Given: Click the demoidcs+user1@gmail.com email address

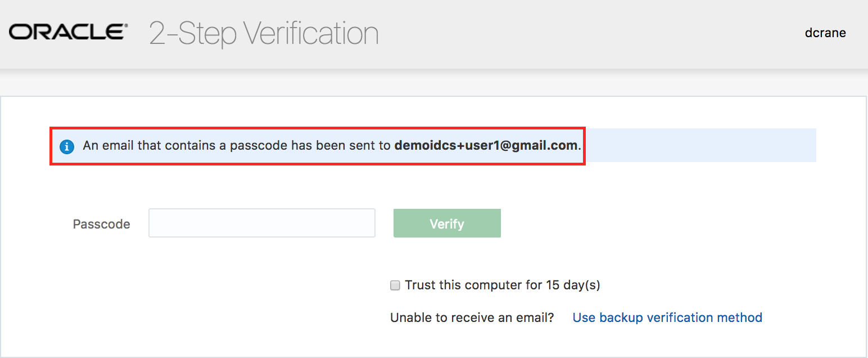Looking at the screenshot, I should tap(486, 146).
